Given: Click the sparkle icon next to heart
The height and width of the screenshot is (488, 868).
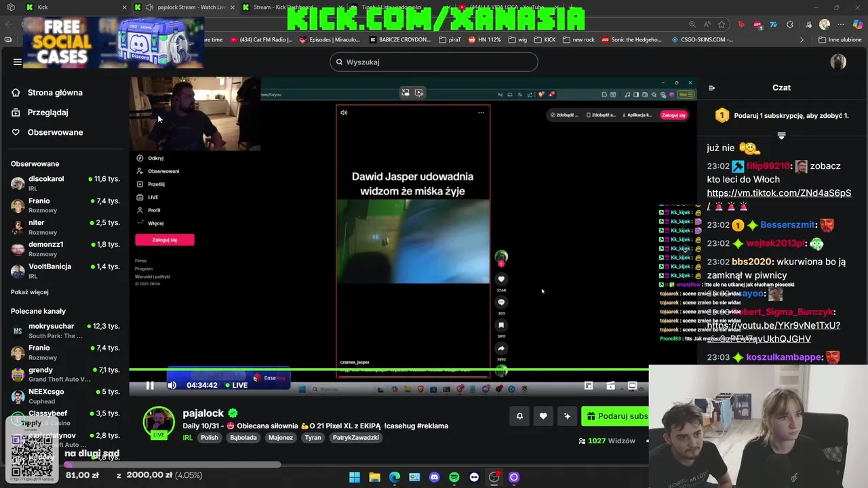Looking at the screenshot, I should [x=567, y=416].
